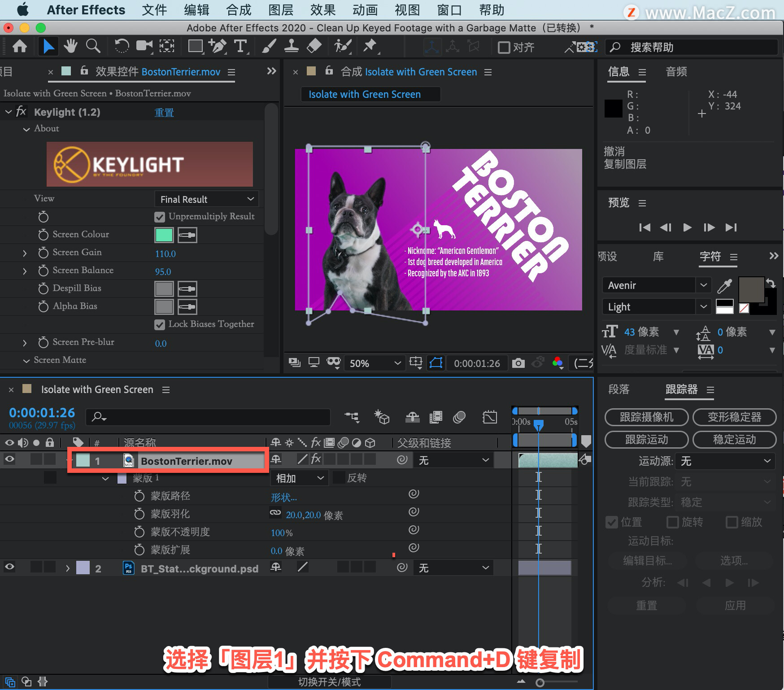Viewport: 784px width, 690px height.
Task: Toggle Unpremultiply Result checkbox
Action: pyautogui.click(x=159, y=217)
